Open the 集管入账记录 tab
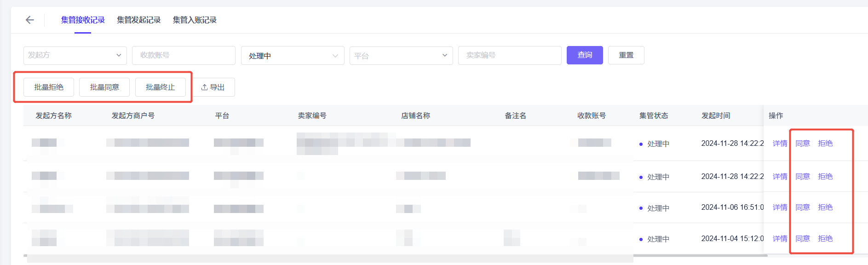868x265 pixels. pos(195,20)
